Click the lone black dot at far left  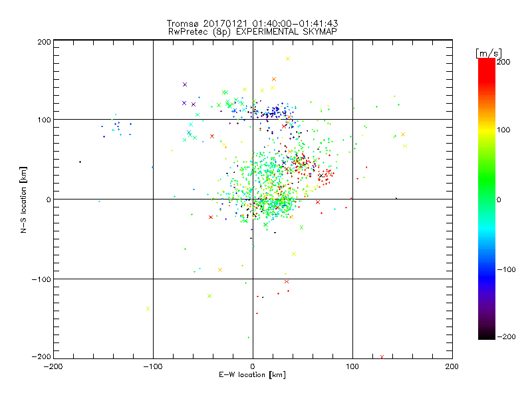[x=80, y=162]
